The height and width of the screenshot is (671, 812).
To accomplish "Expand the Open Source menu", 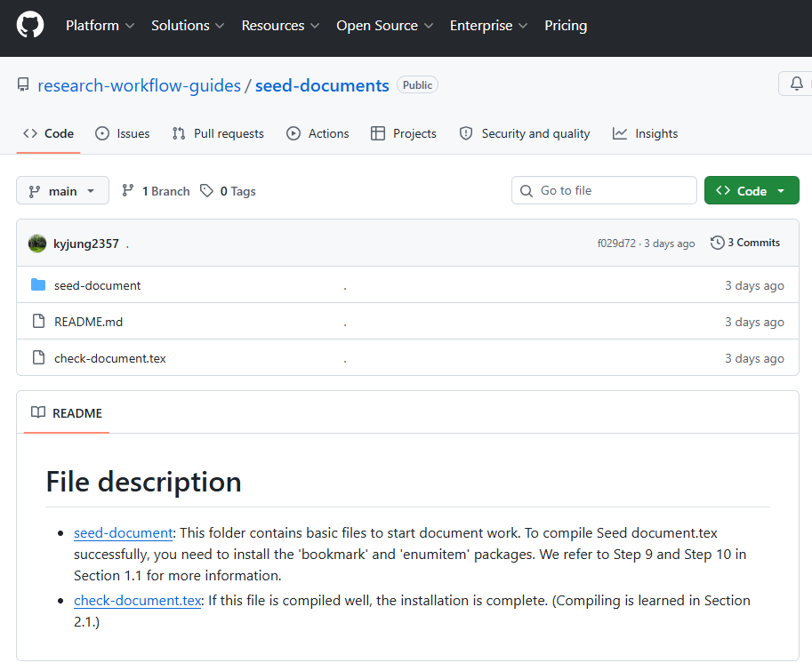I will click(384, 26).
